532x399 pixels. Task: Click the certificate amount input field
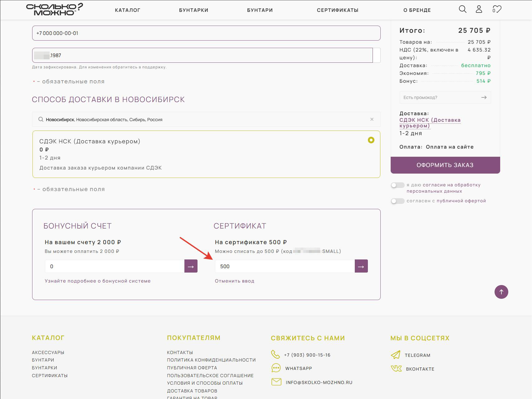point(285,266)
